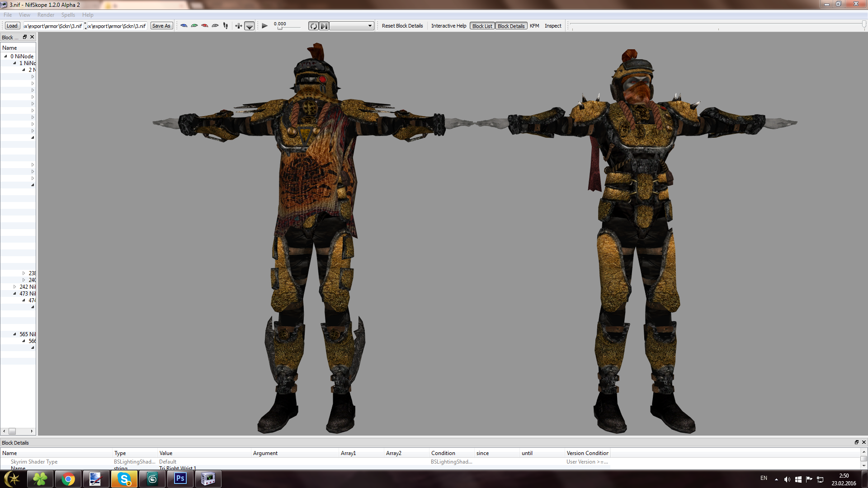Open the animation sequence combo box

(352, 26)
